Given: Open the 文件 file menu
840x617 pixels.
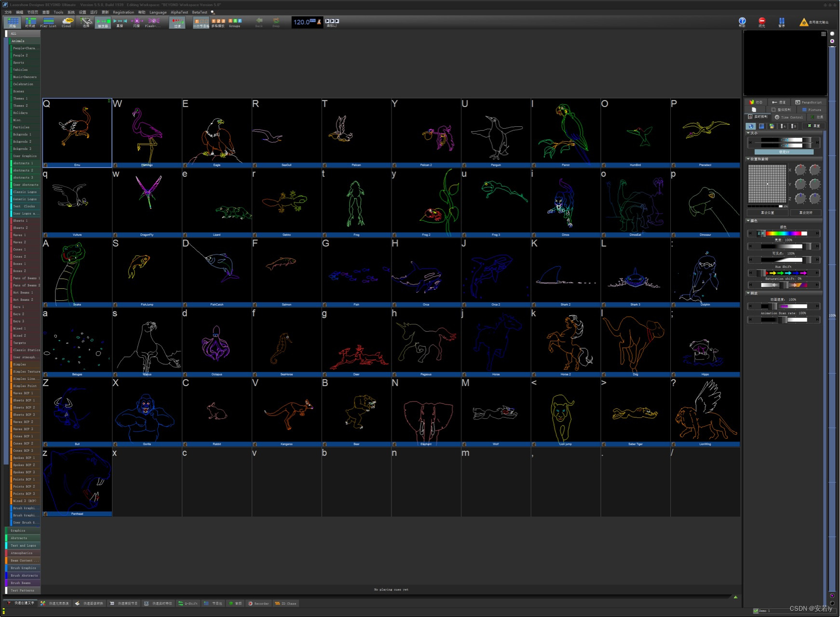Looking at the screenshot, I should pyautogui.click(x=8, y=12).
